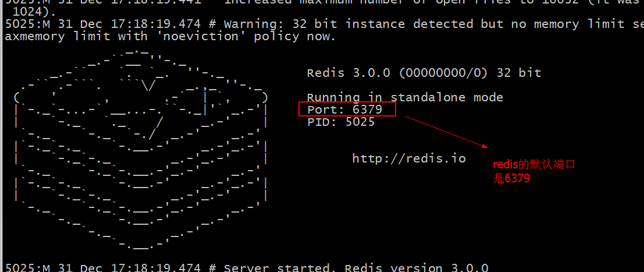Click the 'Running in standalone mode' text
Screen dimensions: 644x272
pos(405,97)
